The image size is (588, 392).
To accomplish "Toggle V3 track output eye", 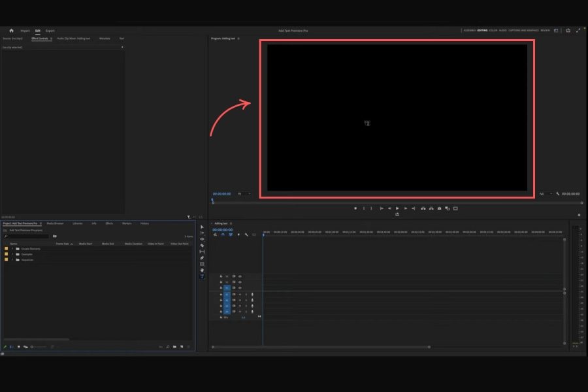I will [240, 276].
